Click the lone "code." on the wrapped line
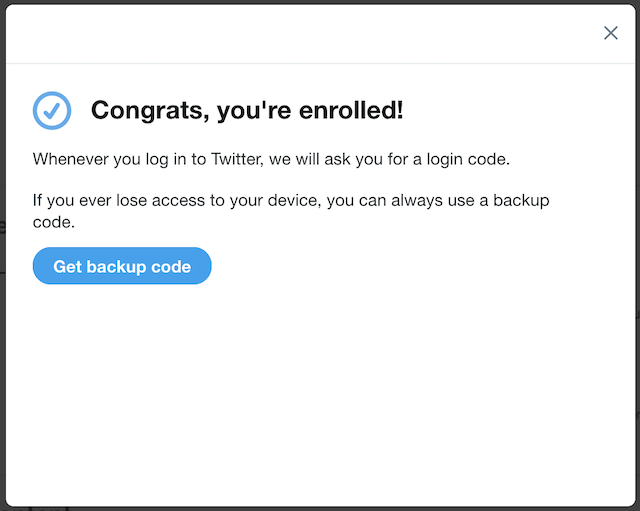 pyautogui.click(x=53, y=223)
